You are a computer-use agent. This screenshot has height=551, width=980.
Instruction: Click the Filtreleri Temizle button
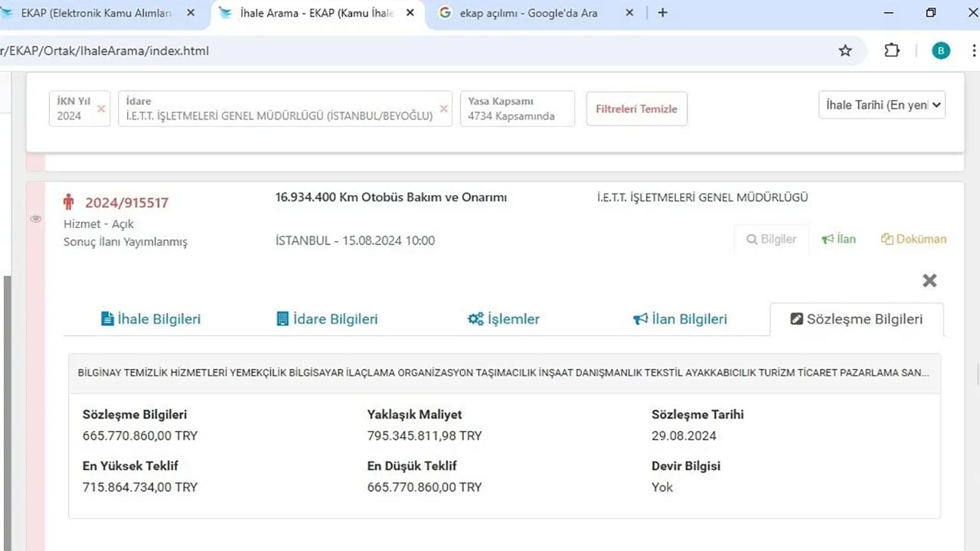pos(636,108)
